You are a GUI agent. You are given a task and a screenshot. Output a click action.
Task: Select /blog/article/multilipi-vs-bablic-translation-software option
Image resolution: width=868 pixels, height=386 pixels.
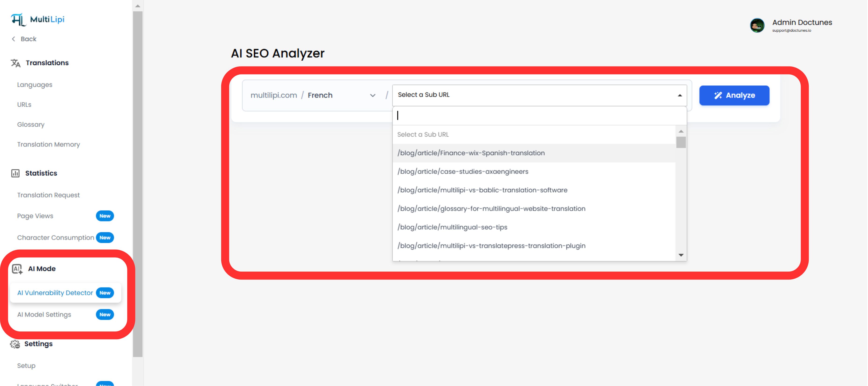534,190
